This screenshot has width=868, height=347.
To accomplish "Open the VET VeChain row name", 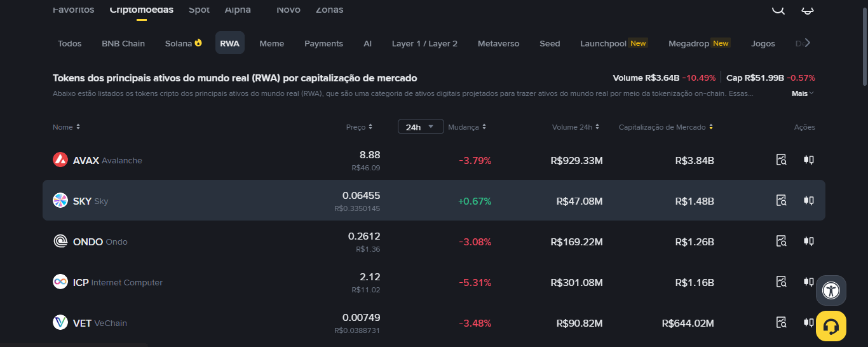I will pyautogui.click(x=100, y=323).
